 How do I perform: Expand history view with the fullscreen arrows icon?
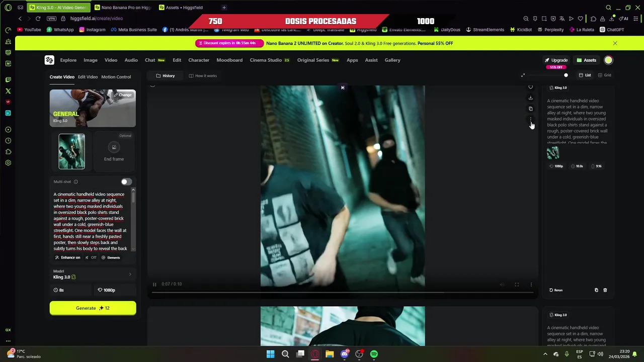[523, 75]
